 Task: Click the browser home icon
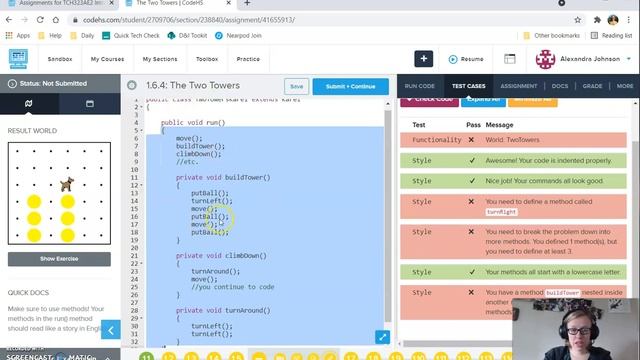point(56,20)
